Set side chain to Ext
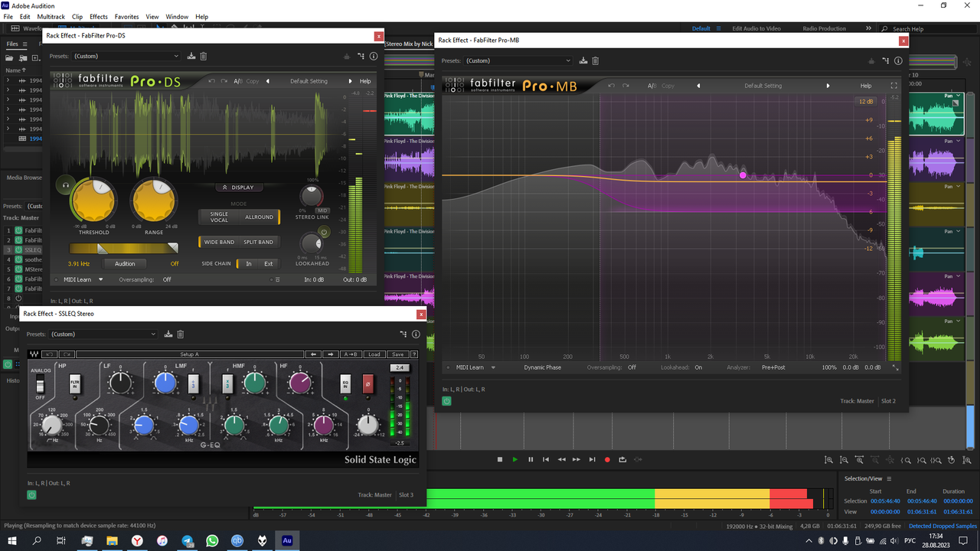 [268, 263]
